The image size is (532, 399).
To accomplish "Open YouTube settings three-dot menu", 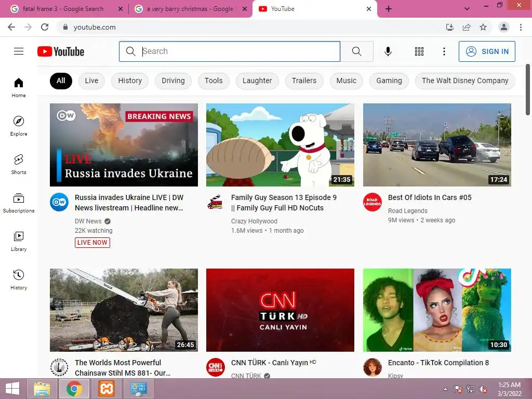I will pyautogui.click(x=444, y=51).
